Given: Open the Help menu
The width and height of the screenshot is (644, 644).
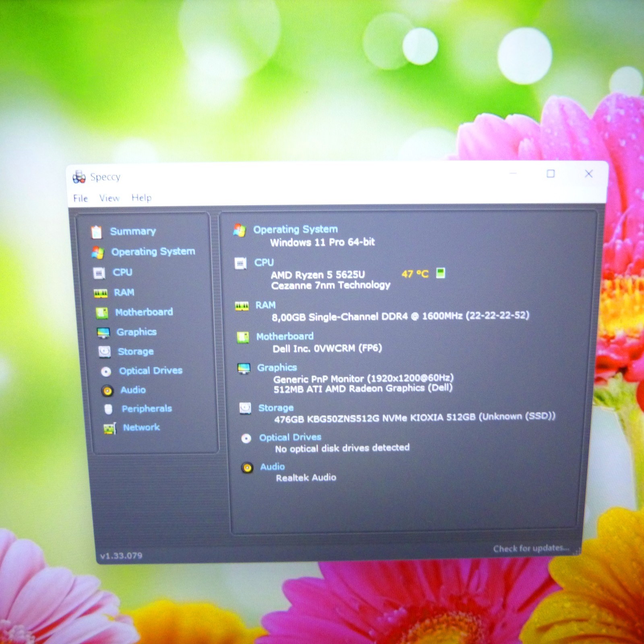Looking at the screenshot, I should (142, 198).
